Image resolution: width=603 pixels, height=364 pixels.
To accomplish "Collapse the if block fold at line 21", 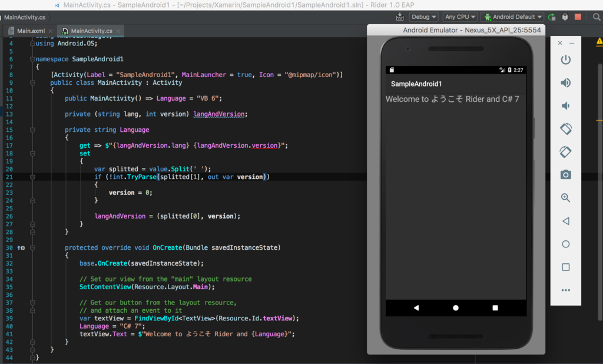I will pyautogui.click(x=32, y=177).
